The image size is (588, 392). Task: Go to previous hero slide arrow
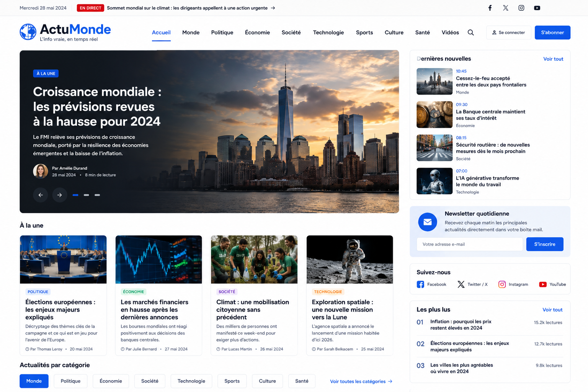(x=41, y=195)
